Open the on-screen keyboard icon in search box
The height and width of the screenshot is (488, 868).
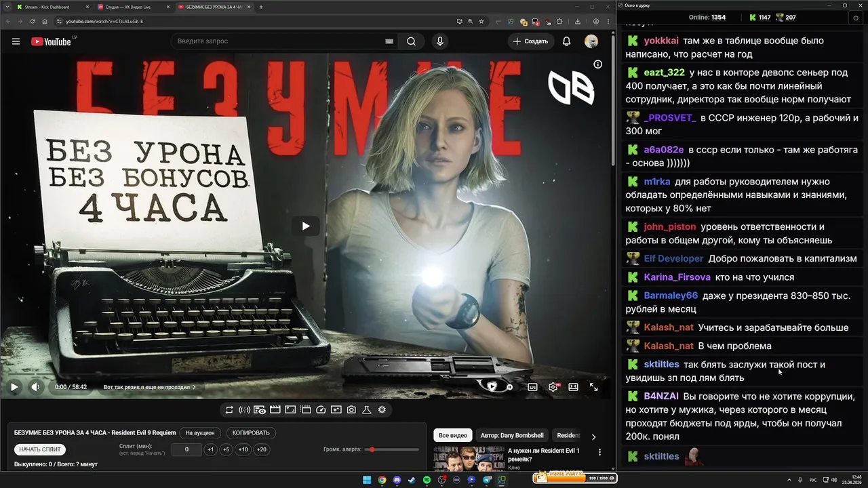point(389,41)
